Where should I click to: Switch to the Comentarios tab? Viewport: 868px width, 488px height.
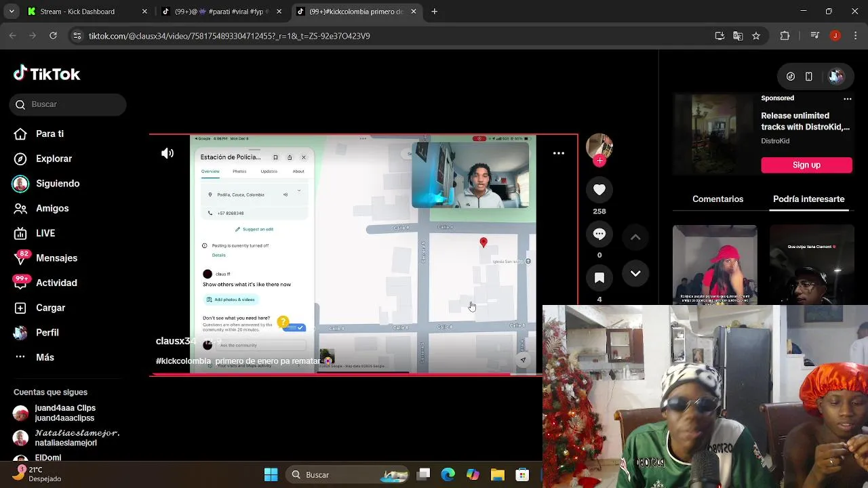pyautogui.click(x=718, y=199)
